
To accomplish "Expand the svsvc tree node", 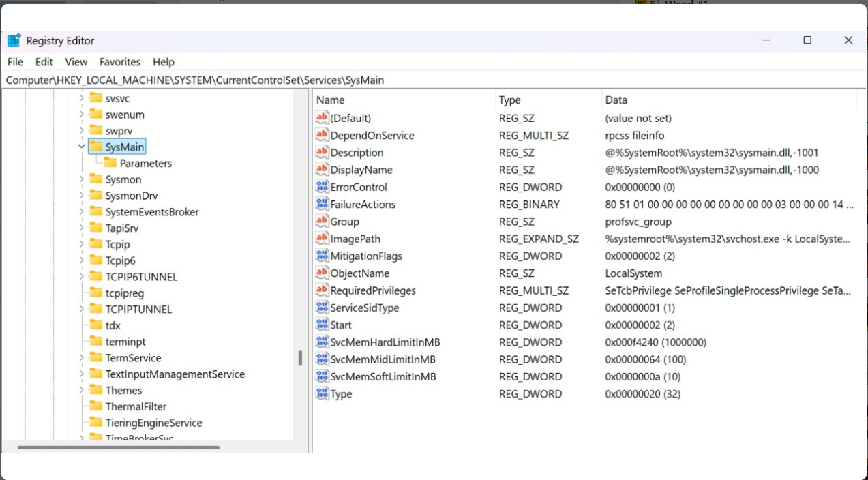I will [81, 98].
